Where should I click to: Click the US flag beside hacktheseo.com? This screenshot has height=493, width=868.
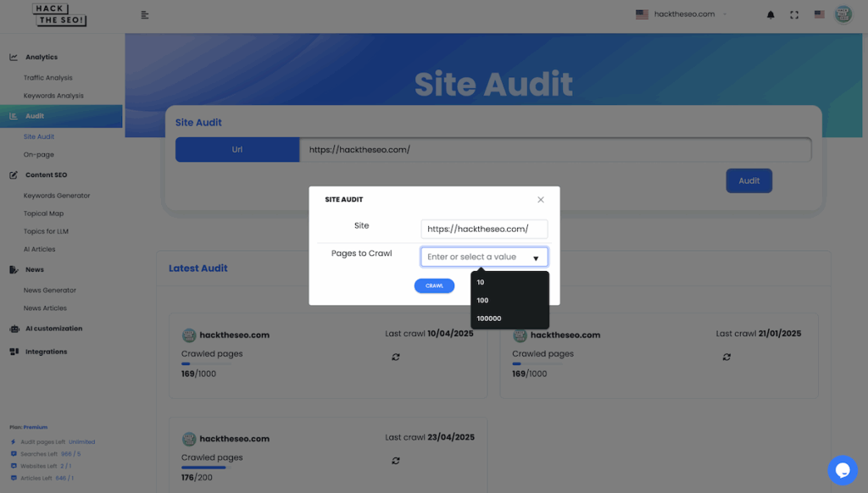pyautogui.click(x=643, y=14)
